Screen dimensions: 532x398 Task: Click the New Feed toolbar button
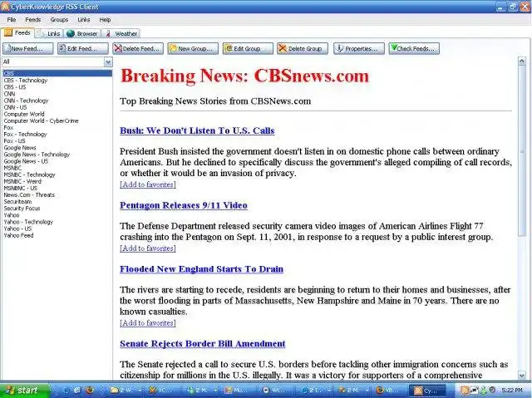tap(27, 48)
